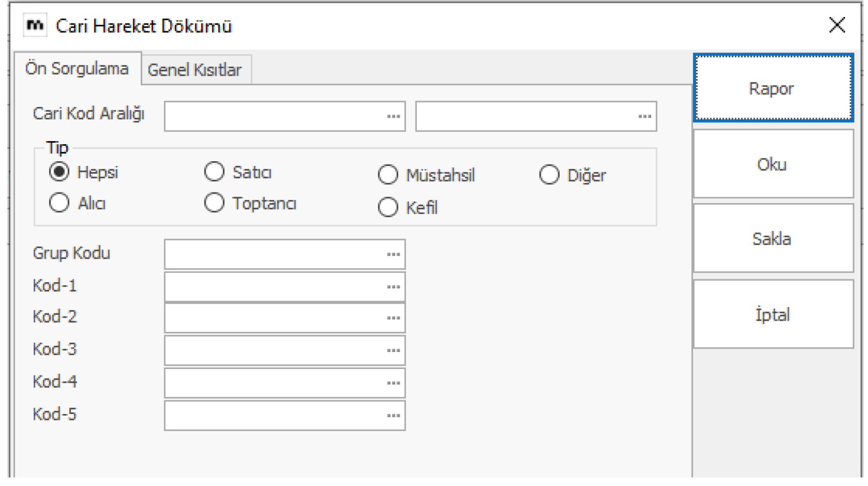Cancel with the İptal button

click(x=773, y=314)
